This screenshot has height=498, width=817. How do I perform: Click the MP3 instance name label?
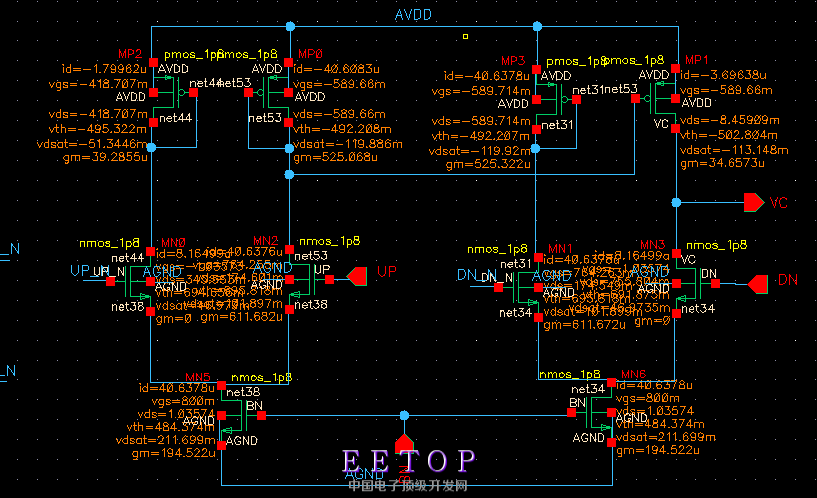coord(513,60)
